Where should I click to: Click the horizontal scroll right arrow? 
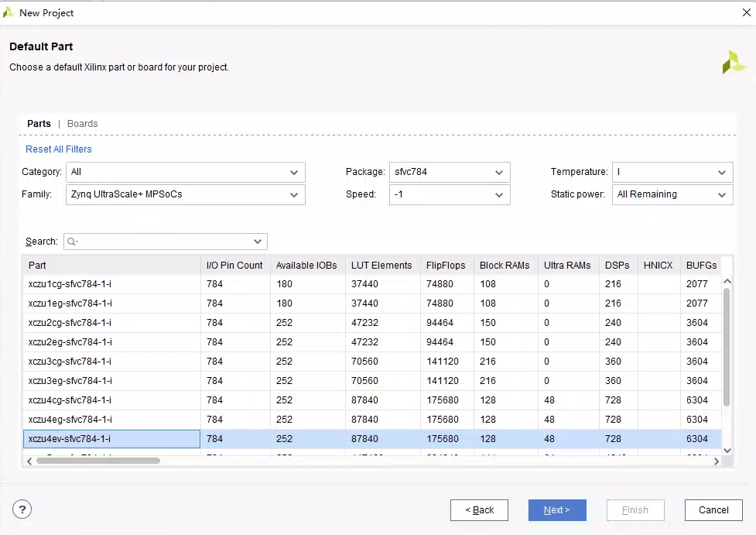pyautogui.click(x=717, y=461)
